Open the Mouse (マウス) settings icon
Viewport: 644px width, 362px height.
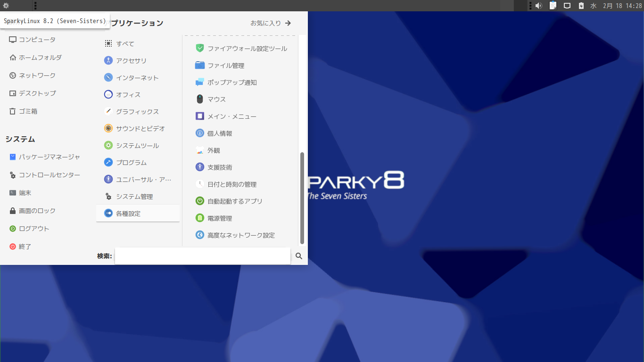(199, 99)
